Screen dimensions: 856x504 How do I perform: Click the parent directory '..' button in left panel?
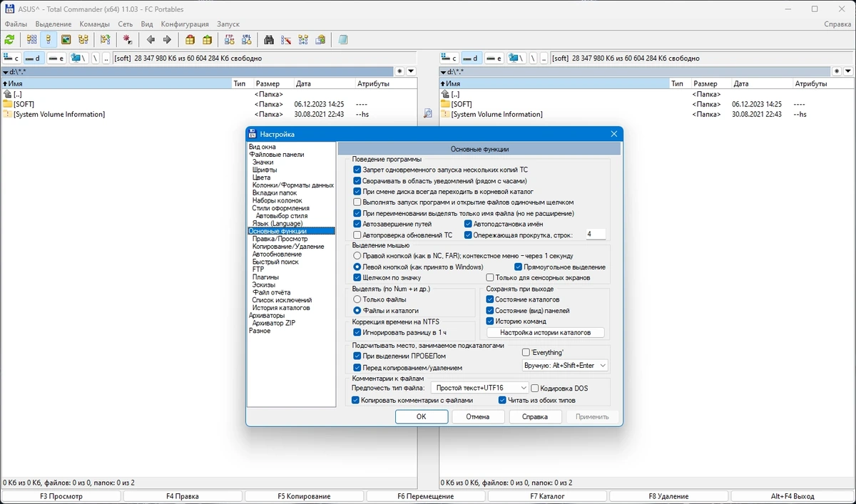106,58
